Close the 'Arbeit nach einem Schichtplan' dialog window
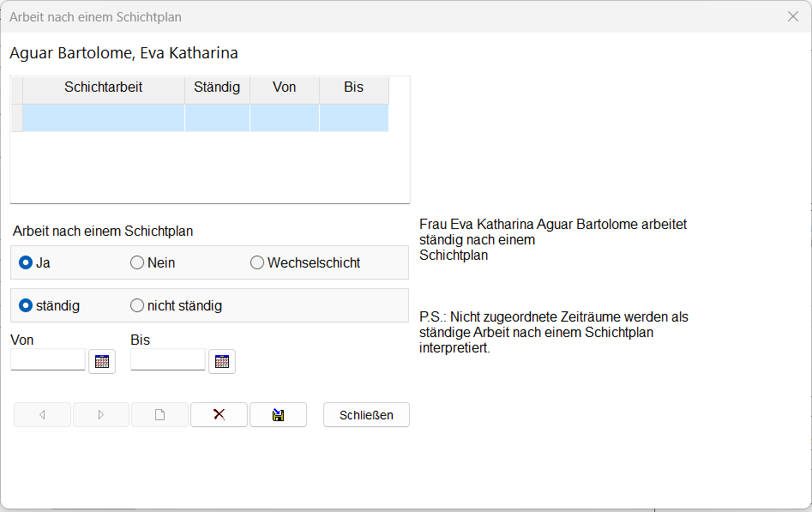This screenshot has height=512, width=812. (793, 16)
